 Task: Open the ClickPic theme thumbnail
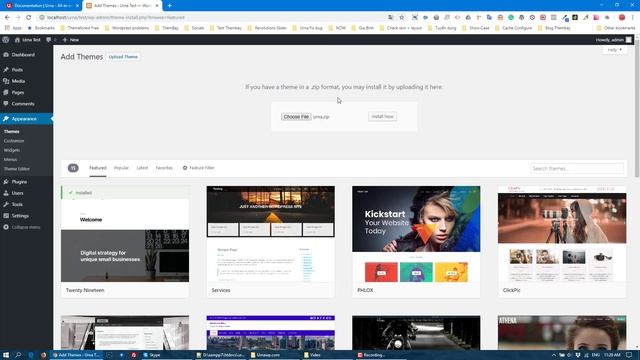pos(562,234)
